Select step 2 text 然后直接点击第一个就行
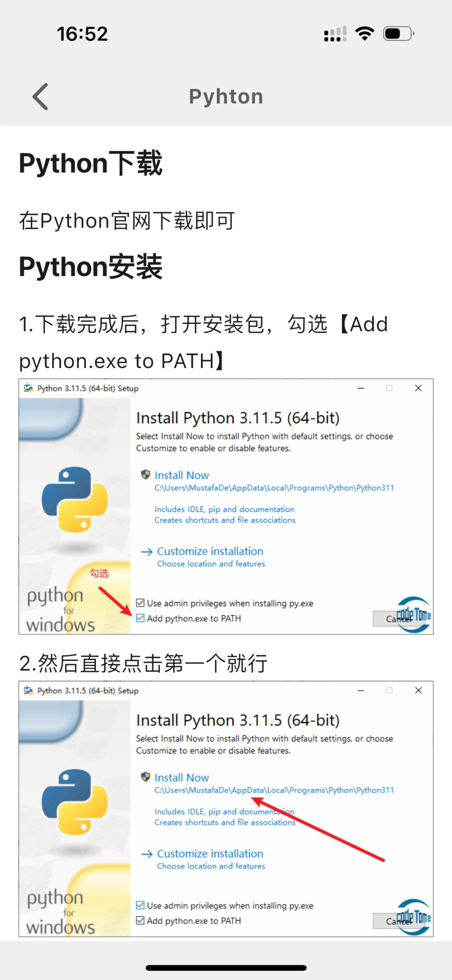 (143, 664)
